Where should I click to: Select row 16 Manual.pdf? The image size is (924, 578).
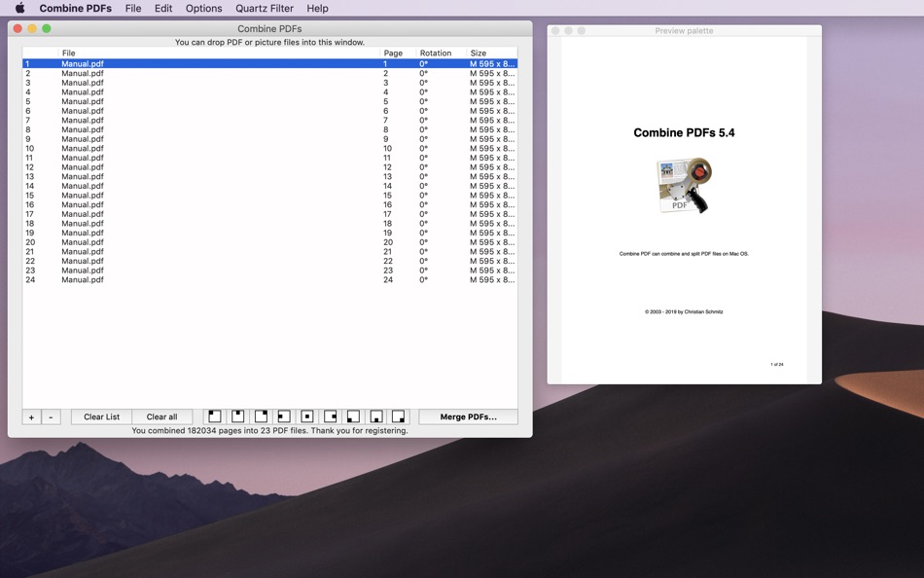tap(269, 204)
